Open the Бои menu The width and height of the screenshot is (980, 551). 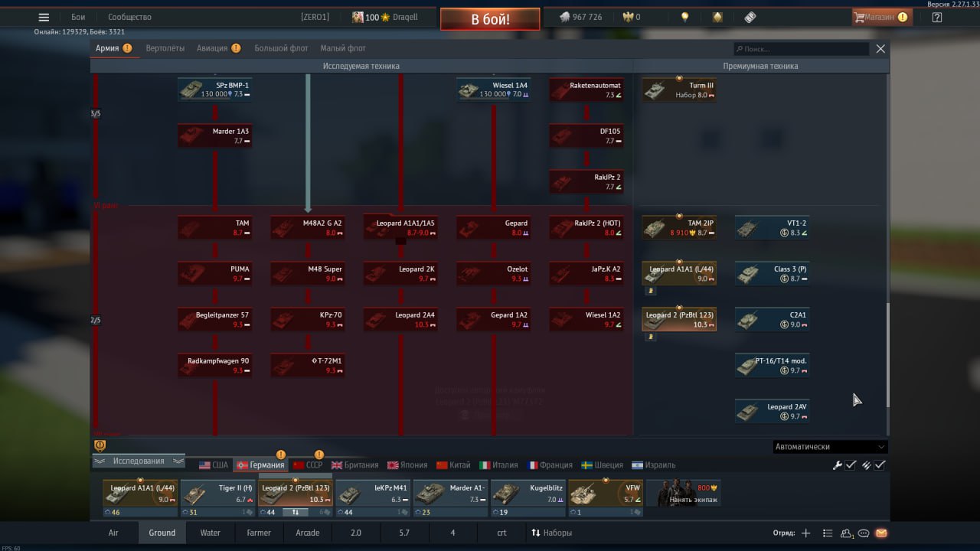click(x=78, y=17)
